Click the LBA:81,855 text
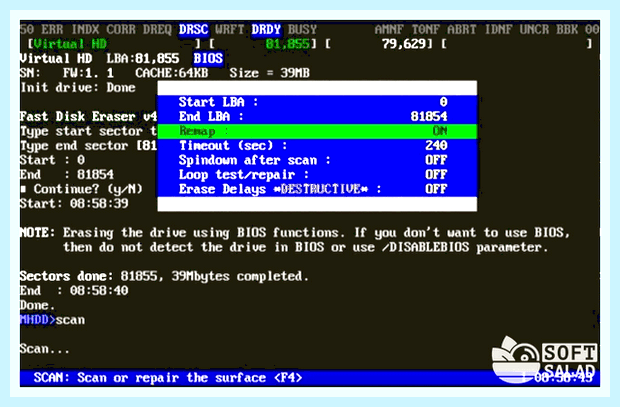 [x=143, y=59]
